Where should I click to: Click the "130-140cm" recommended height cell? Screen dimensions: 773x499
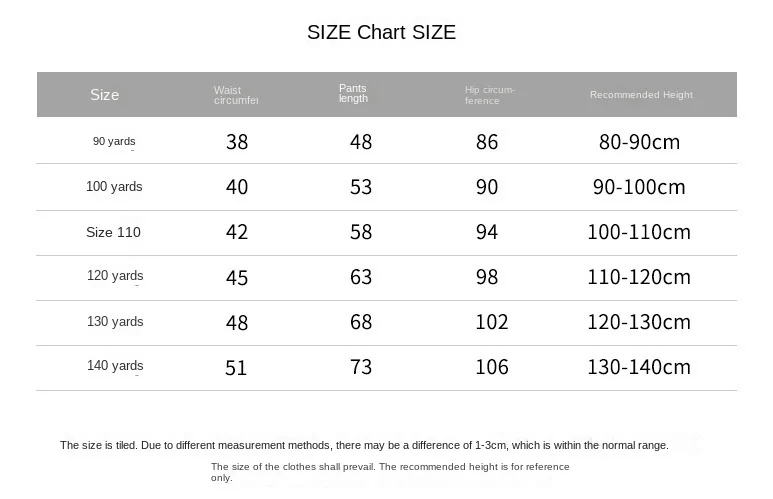click(639, 367)
